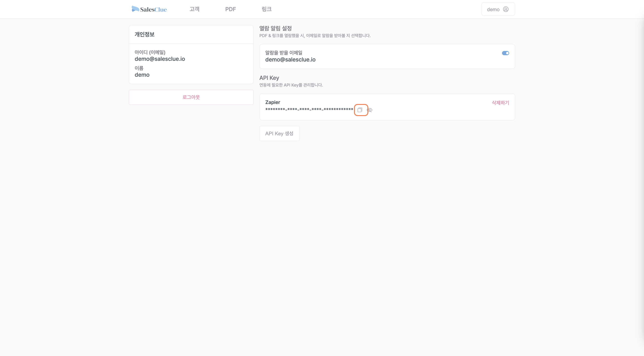Click the 열람 알림 설정 heading
This screenshot has height=356, width=644.
(x=275, y=28)
